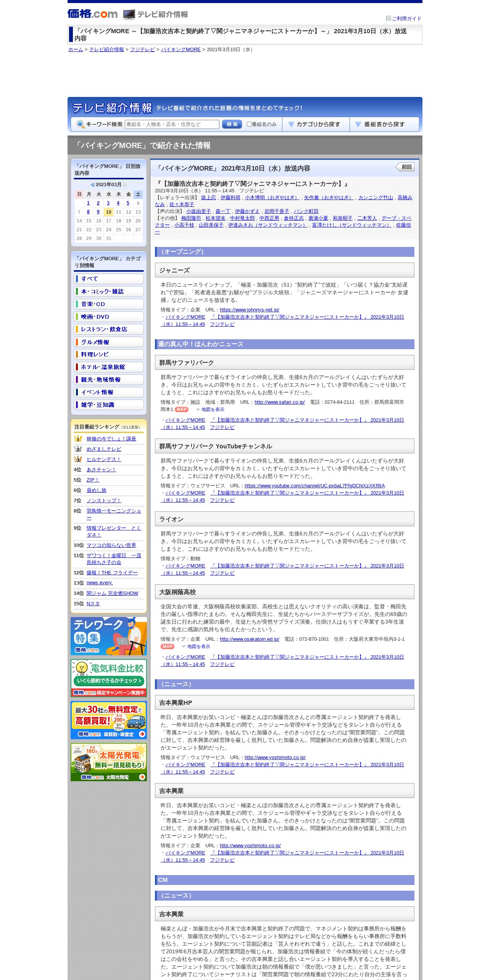
Task: Click MAP icon for 群馬サファリパーク
Action: [182, 409]
